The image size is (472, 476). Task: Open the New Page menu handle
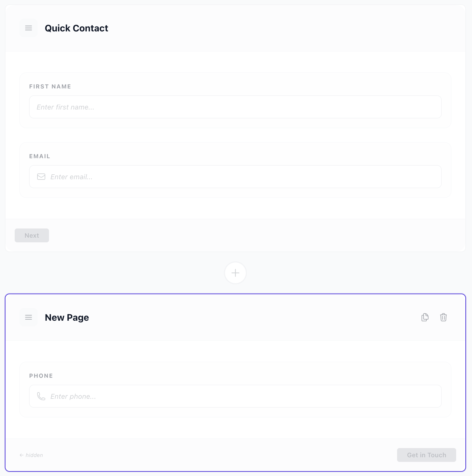(28, 317)
